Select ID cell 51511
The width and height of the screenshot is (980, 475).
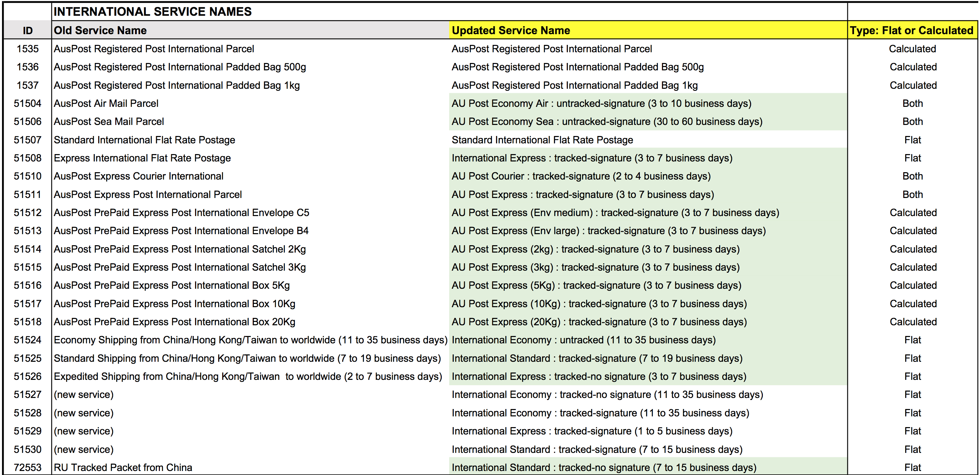[x=27, y=194]
